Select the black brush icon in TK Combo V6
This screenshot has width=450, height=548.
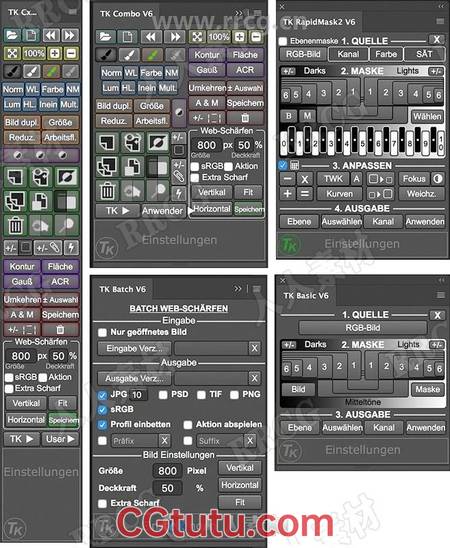coord(106,54)
